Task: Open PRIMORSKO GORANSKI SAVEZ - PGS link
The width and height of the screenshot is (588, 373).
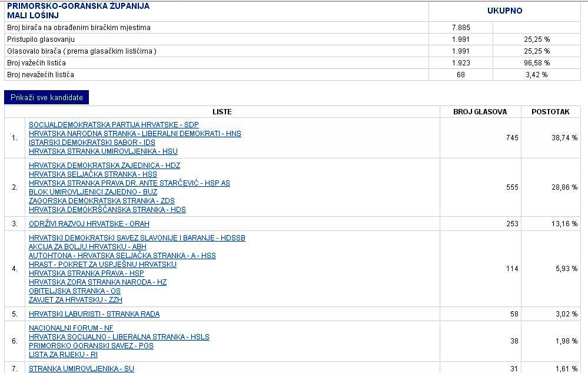Action: pos(91,346)
